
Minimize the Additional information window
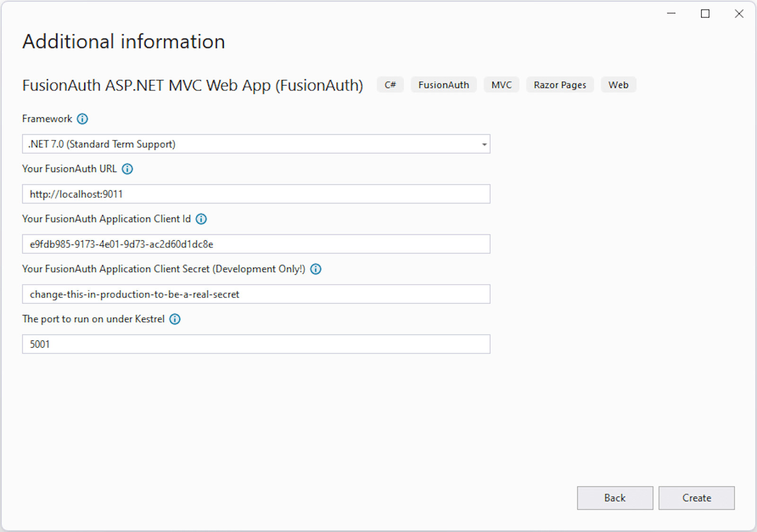click(671, 14)
